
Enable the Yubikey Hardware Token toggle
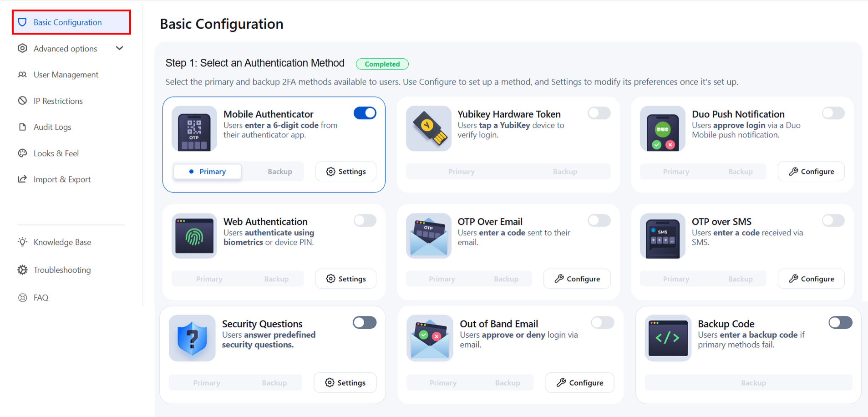(599, 113)
